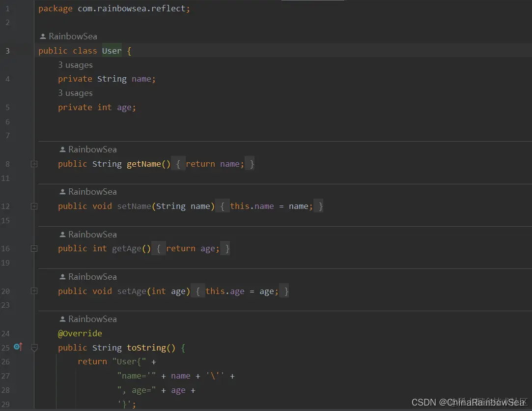Screen dimensions: 532x411
Task: Show the 3 usages hint above age field
Action: (75, 93)
